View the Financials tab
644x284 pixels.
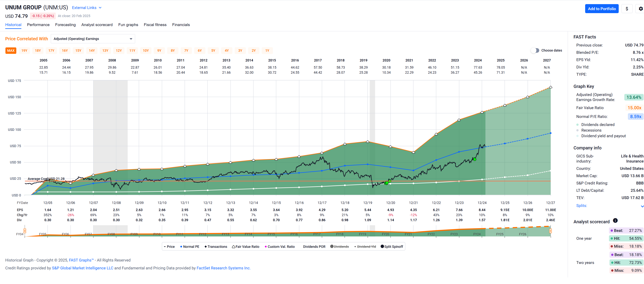(x=181, y=25)
